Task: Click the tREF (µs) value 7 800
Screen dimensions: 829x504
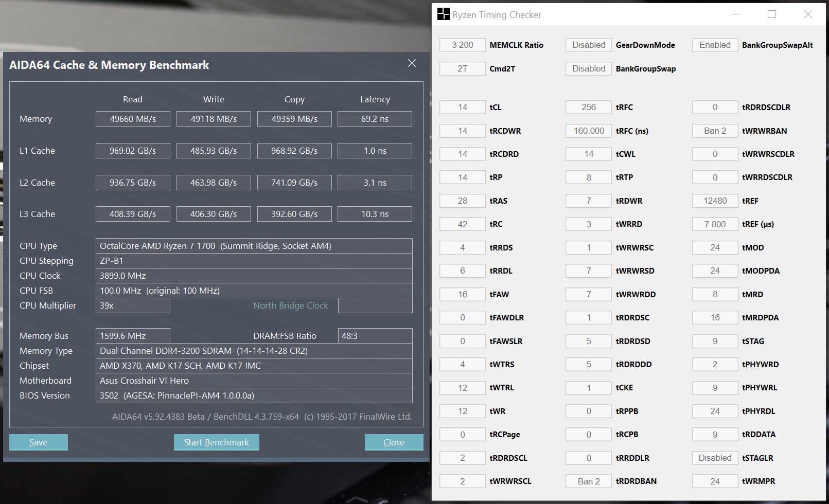Action: tap(715, 224)
